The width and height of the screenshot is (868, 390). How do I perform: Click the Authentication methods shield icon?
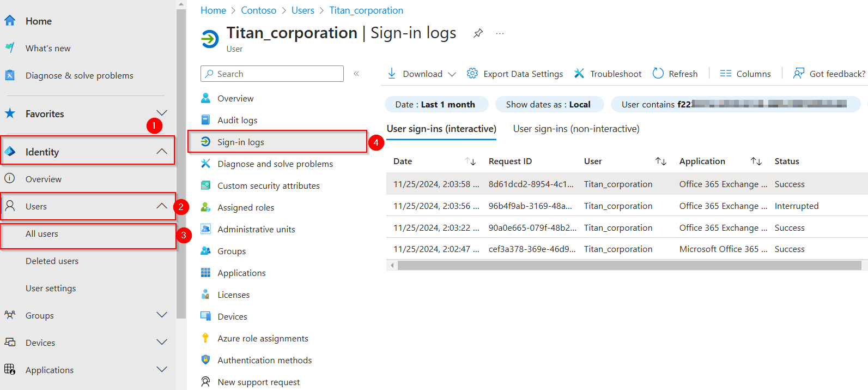pos(205,360)
